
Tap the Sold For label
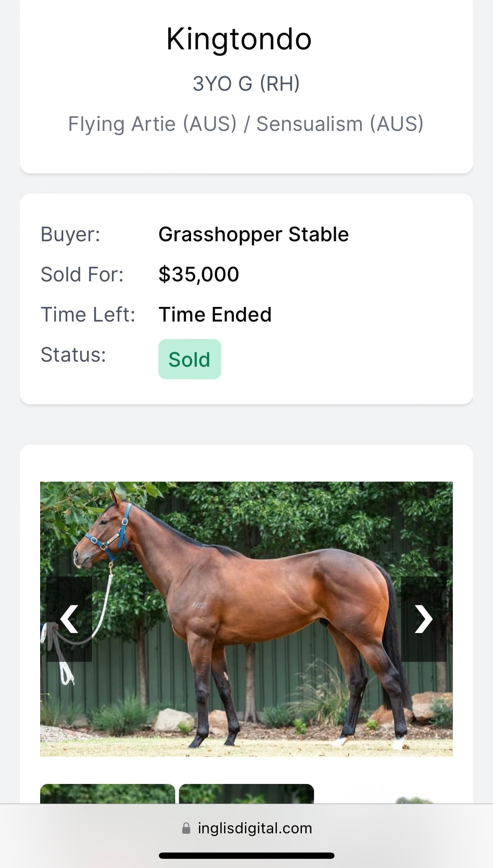(x=82, y=274)
